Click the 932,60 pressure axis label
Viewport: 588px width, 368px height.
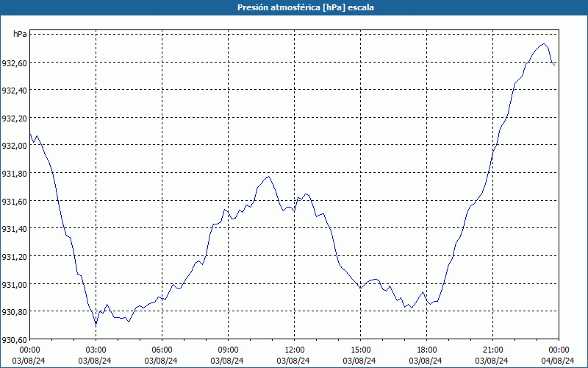(x=14, y=63)
